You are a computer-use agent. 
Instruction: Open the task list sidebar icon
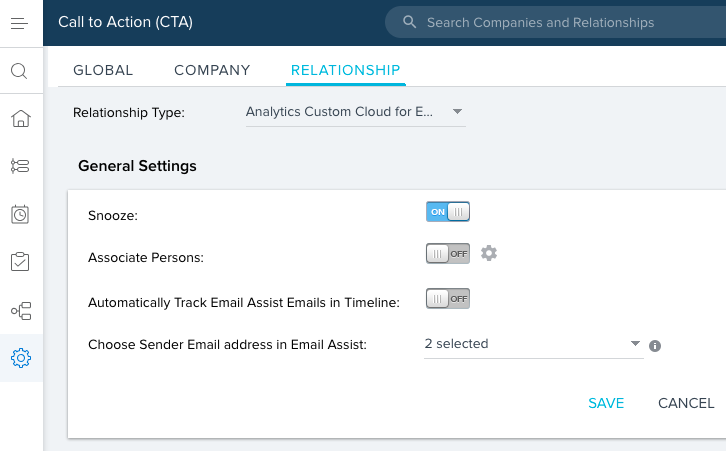(x=20, y=166)
